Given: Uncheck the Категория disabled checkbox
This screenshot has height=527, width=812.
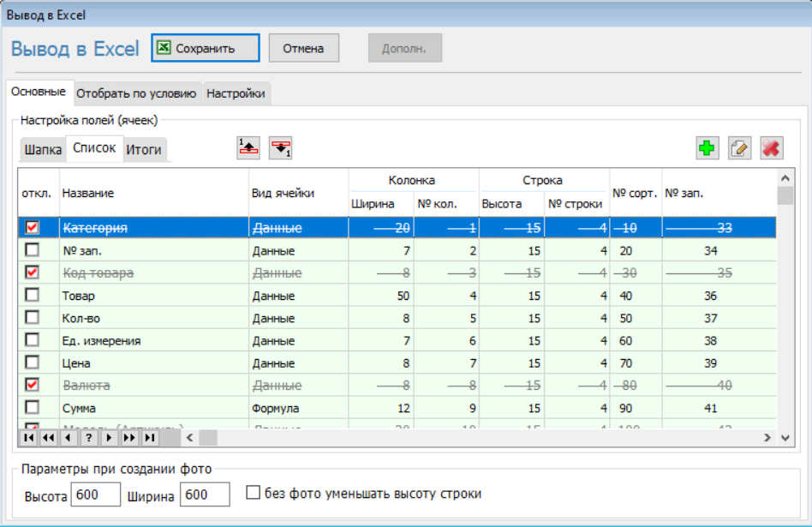Looking at the screenshot, I should coord(33,228).
